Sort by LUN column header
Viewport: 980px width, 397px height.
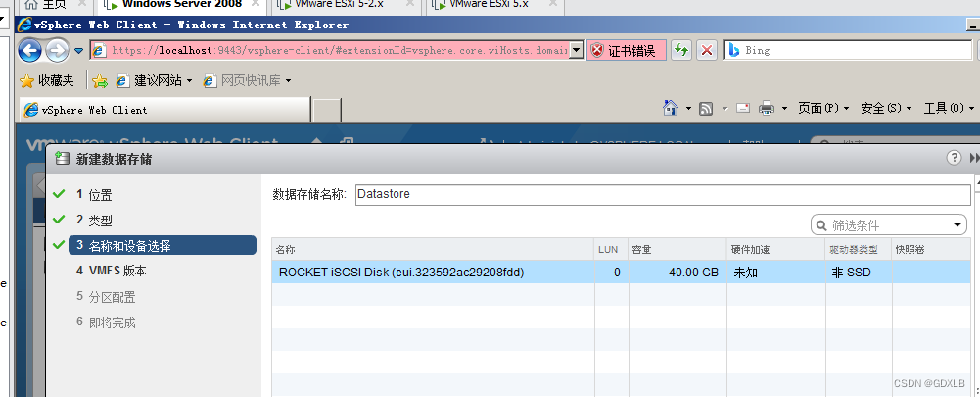click(x=611, y=249)
